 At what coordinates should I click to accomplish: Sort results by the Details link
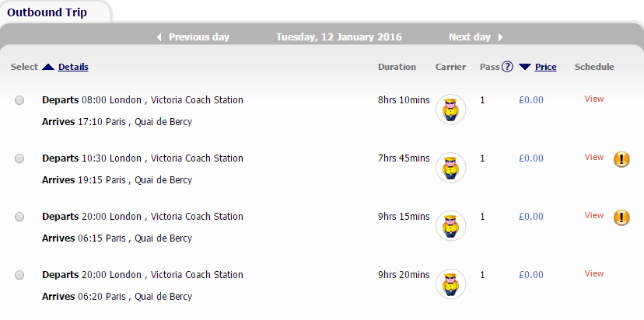tap(73, 67)
